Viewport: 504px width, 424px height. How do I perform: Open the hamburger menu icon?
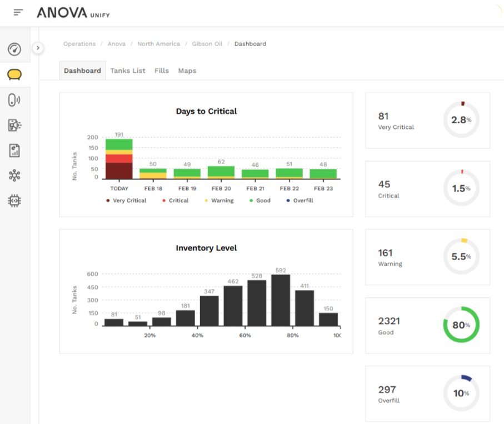(x=18, y=13)
